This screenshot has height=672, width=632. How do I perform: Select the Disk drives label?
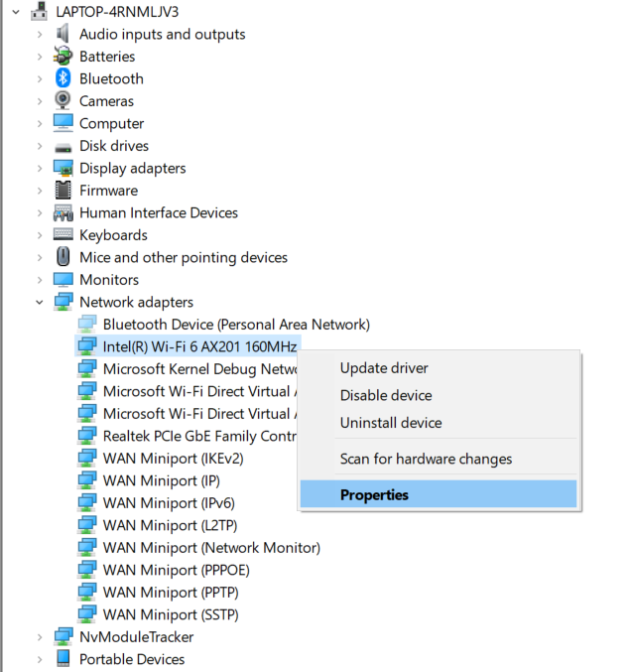(114, 146)
